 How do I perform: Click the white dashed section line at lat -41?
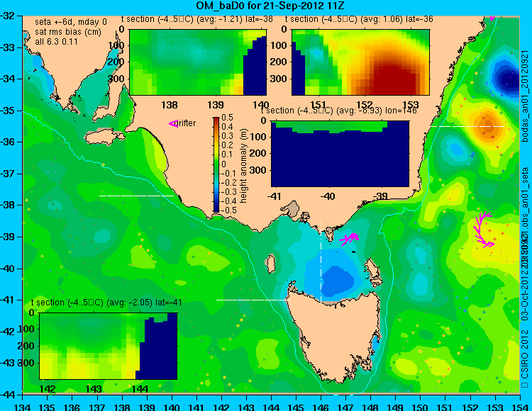coord(253,300)
